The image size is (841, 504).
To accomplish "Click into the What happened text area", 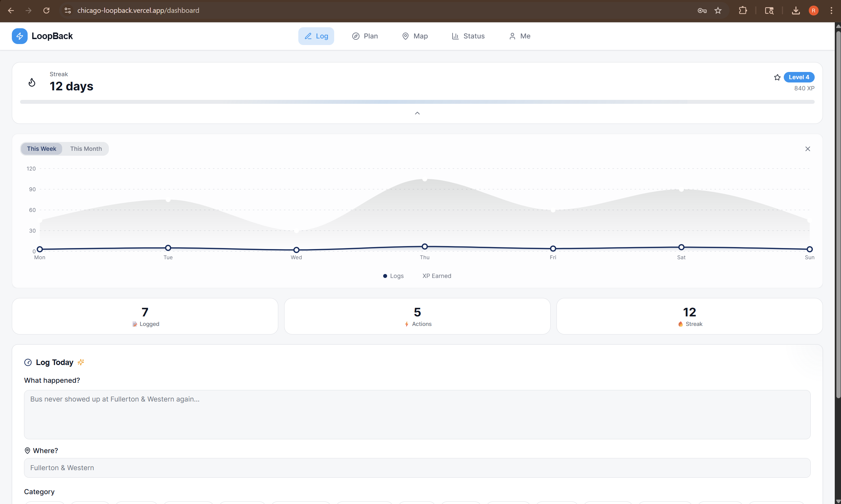I will pyautogui.click(x=417, y=414).
